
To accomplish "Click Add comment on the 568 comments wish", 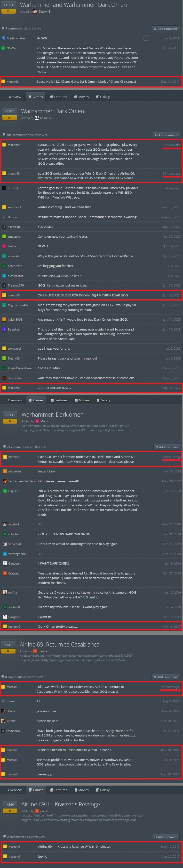I will [x=167, y=135].
